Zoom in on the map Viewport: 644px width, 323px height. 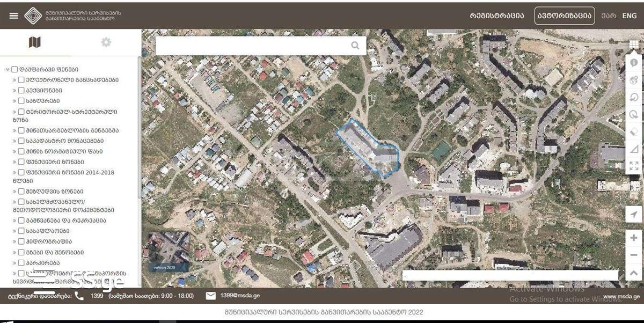(x=634, y=238)
